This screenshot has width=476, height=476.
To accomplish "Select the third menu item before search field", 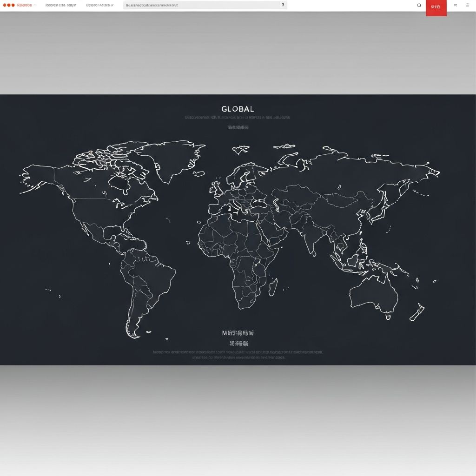I will coord(99,5).
